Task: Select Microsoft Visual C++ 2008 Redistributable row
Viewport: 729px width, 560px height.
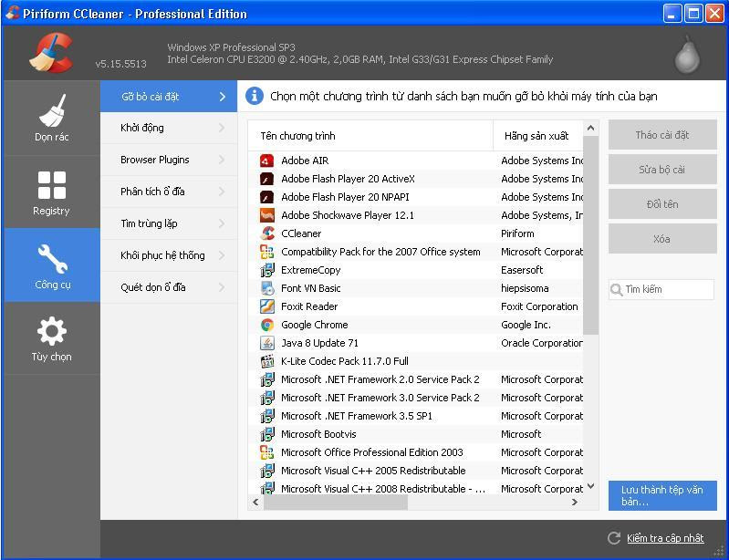Action: coord(416,489)
